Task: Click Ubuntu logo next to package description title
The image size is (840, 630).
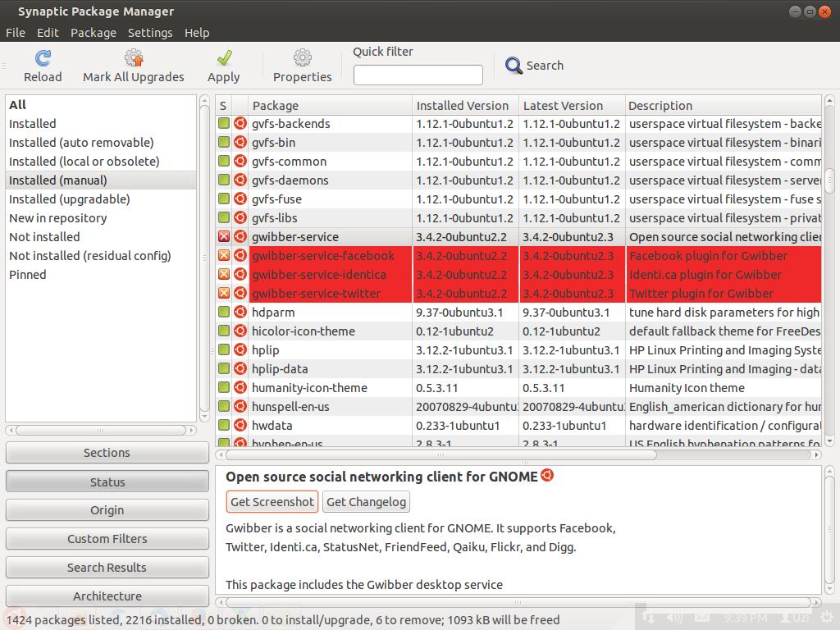Action: click(x=547, y=475)
